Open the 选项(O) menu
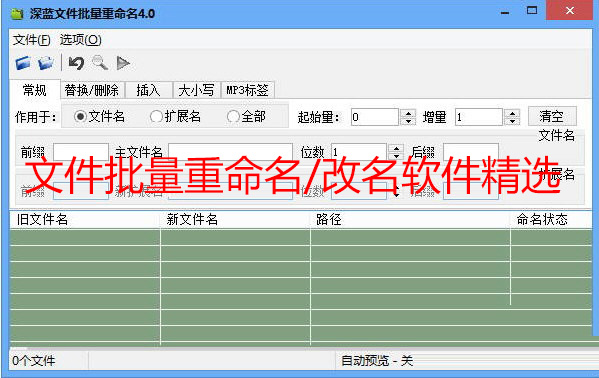This screenshot has width=599, height=378. pyautogui.click(x=81, y=40)
